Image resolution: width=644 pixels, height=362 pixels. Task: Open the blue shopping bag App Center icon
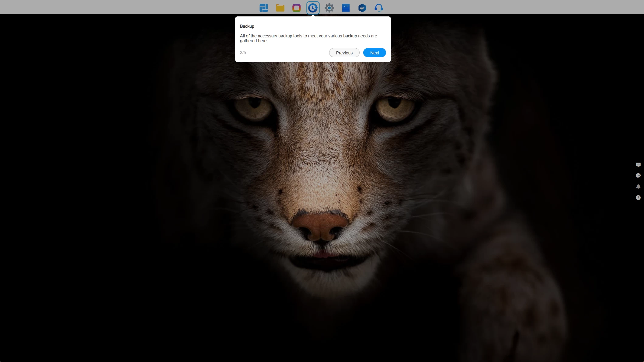click(x=346, y=8)
